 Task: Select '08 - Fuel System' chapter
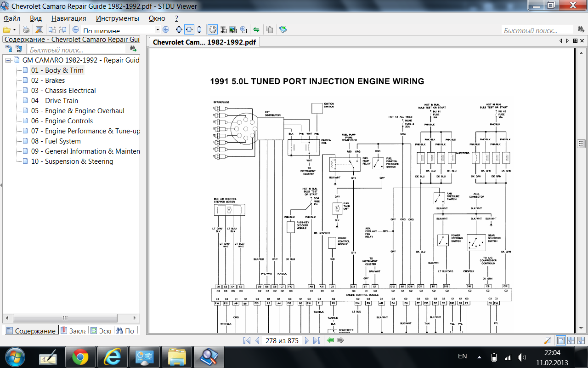(x=56, y=141)
